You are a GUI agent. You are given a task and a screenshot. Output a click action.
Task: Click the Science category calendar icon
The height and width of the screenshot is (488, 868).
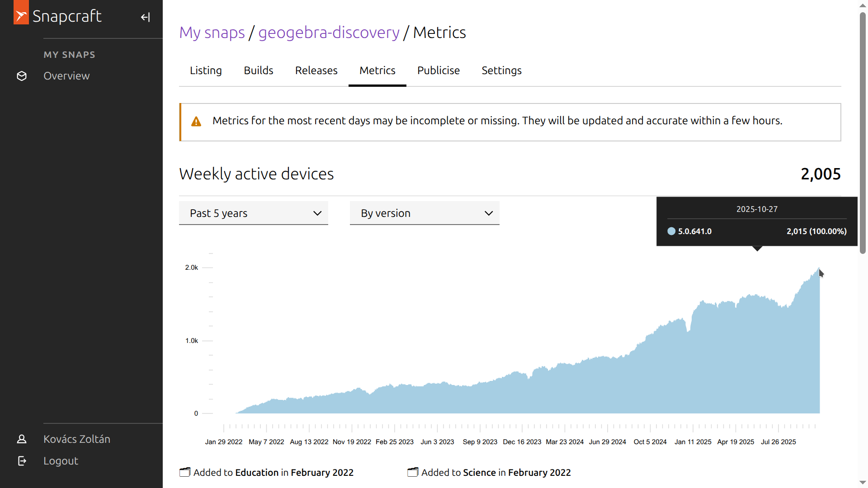(413, 472)
